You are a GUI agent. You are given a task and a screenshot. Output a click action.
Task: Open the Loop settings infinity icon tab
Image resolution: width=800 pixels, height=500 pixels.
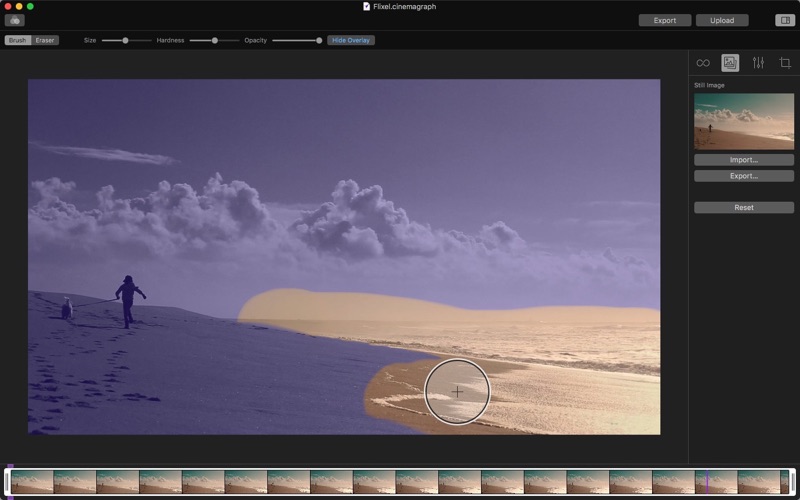[x=703, y=63]
